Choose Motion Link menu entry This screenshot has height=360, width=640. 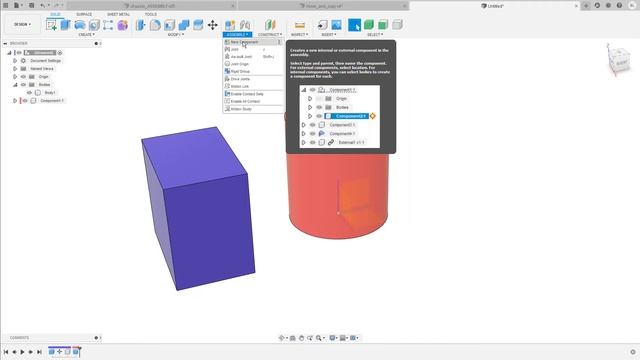pos(253,86)
